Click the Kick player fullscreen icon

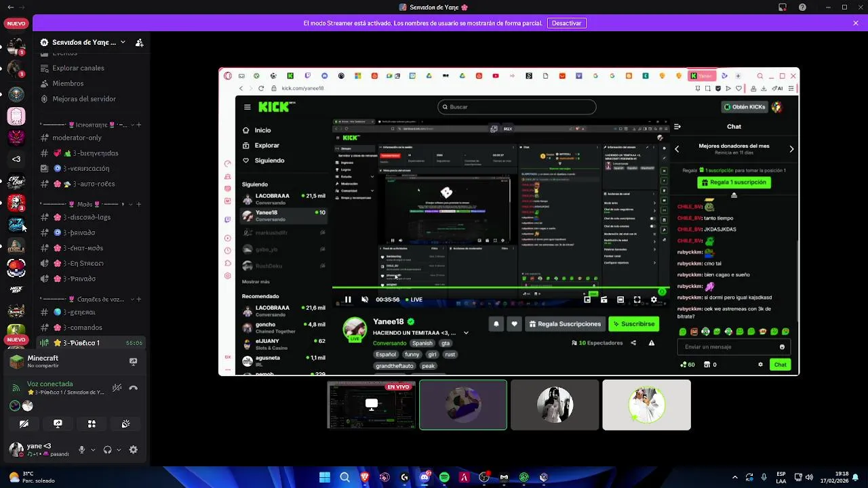[637, 300]
